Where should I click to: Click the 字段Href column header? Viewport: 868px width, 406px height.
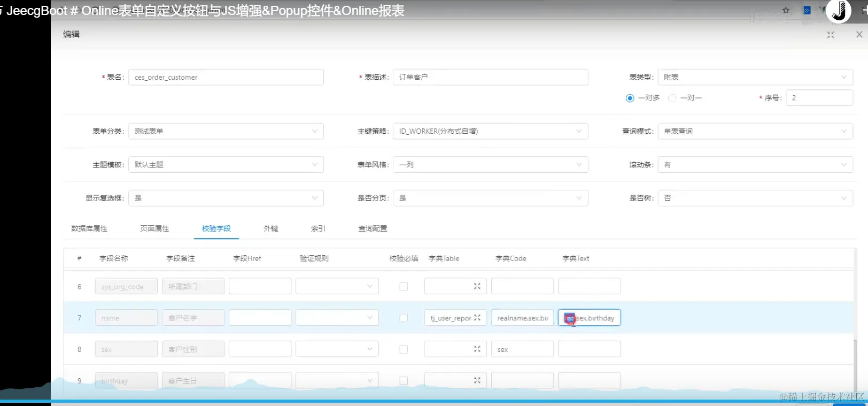coord(247,258)
